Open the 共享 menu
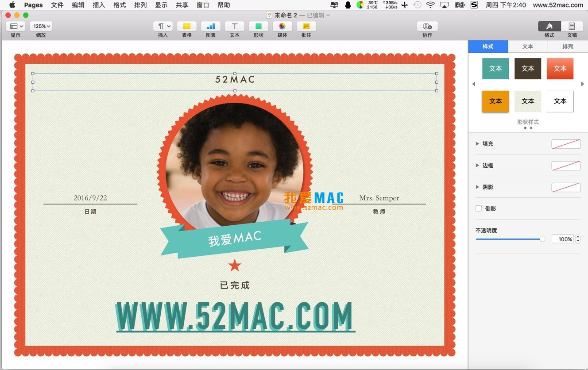This screenshot has height=370, width=588. click(x=182, y=5)
